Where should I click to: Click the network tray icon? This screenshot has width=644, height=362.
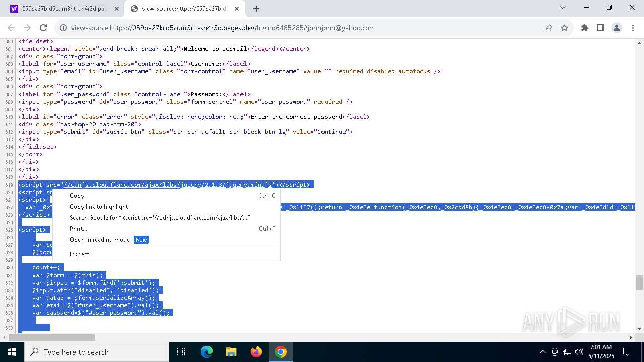pos(567,352)
